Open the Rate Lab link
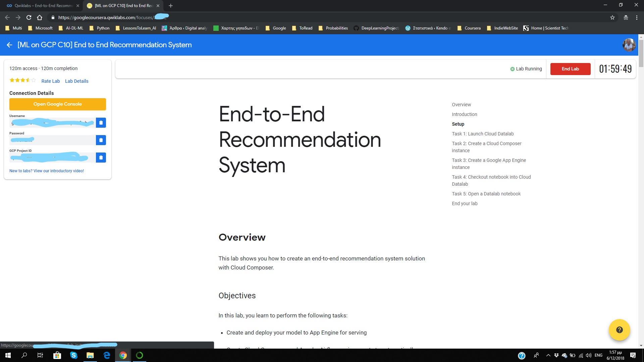Viewport: 644px width, 362px height. (50, 81)
